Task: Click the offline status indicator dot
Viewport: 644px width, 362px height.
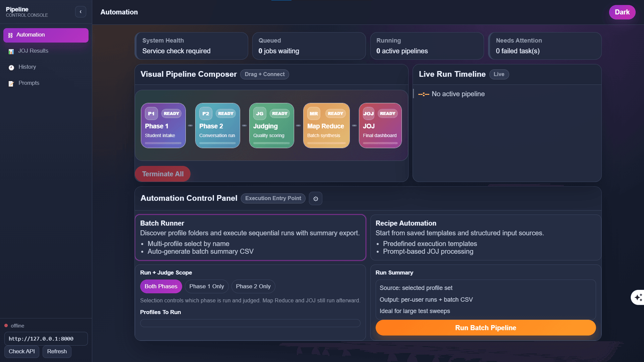Action: [x=6, y=326]
